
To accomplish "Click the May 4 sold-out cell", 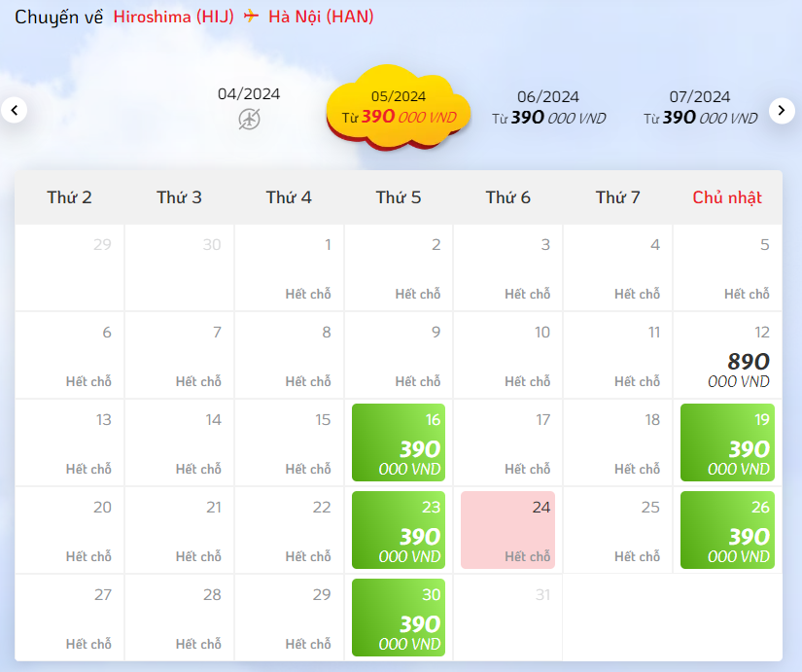I will coord(618,267).
